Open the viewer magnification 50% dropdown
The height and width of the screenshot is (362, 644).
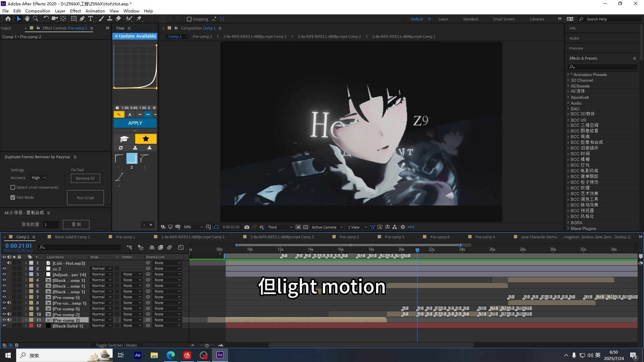[193, 227]
